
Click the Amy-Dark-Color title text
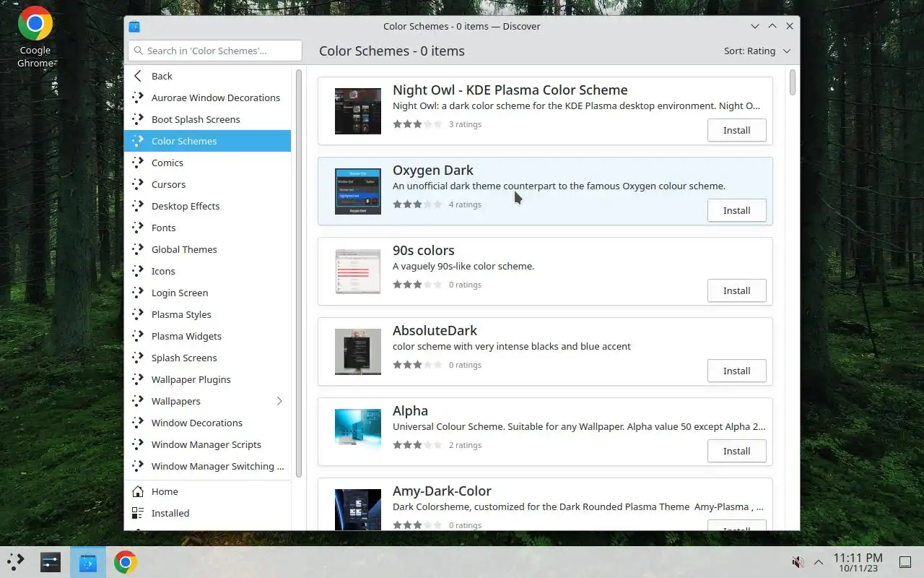coord(442,491)
